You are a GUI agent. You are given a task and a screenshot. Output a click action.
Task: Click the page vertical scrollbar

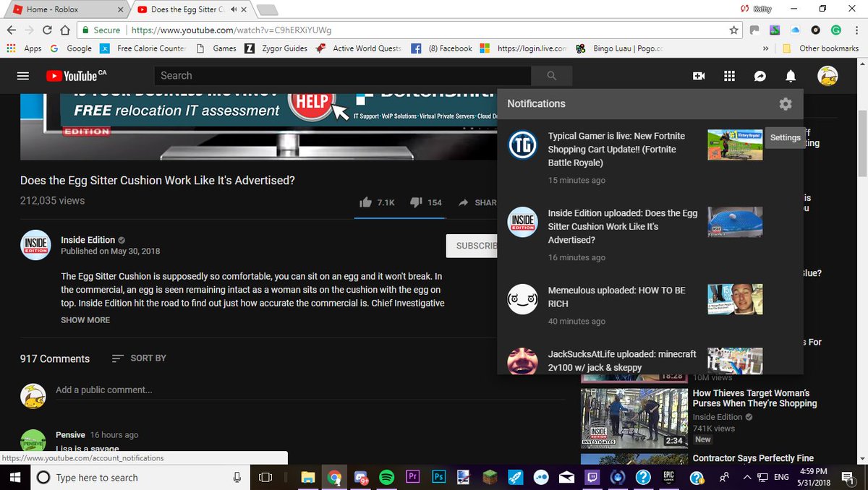pos(861,144)
